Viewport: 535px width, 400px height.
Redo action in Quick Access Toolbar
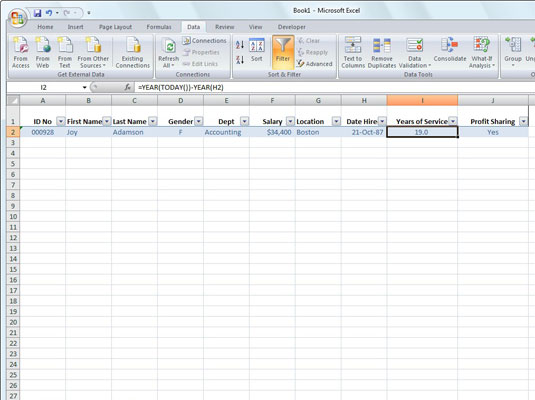(67, 13)
